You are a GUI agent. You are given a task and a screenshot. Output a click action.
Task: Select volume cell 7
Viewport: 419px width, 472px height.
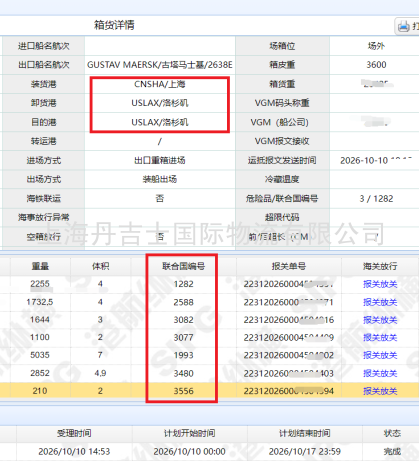(100, 355)
